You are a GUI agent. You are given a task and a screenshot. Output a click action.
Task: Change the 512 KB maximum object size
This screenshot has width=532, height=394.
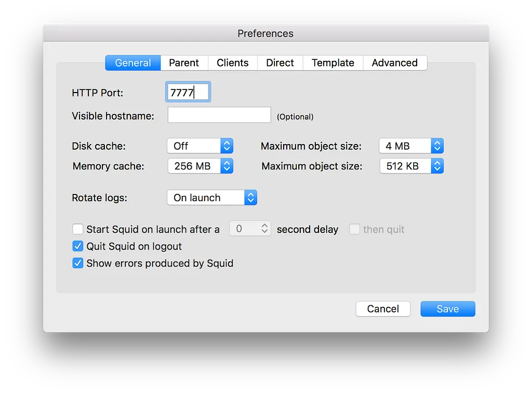click(x=411, y=166)
